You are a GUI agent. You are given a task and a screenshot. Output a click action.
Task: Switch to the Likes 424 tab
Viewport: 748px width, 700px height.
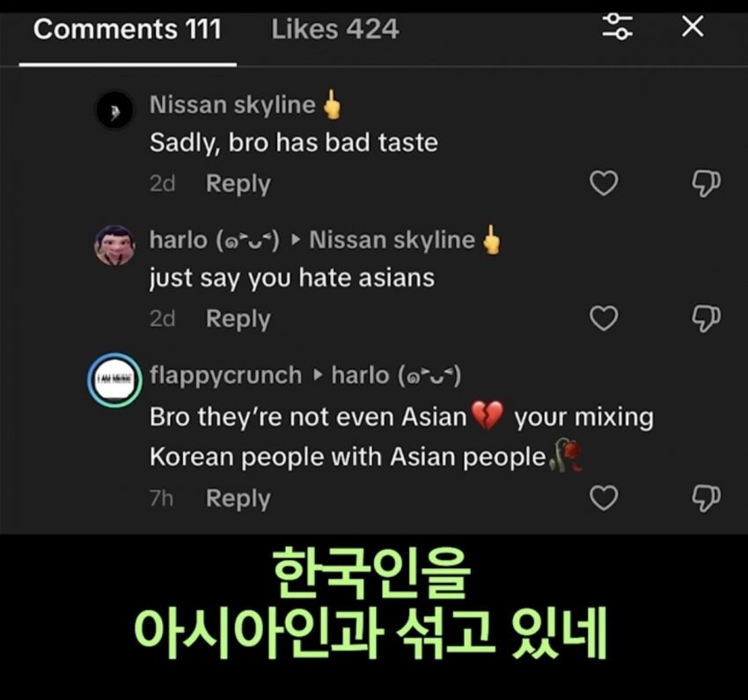tap(334, 30)
